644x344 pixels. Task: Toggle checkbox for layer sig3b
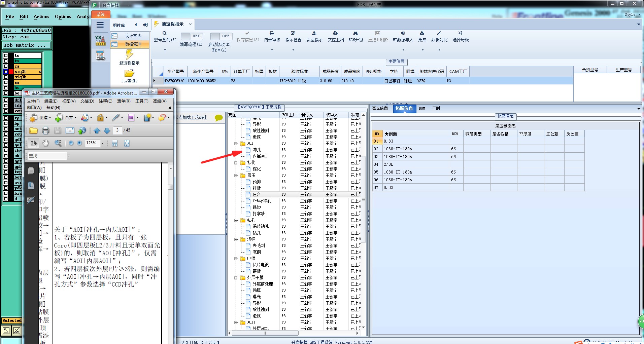(x=6, y=77)
